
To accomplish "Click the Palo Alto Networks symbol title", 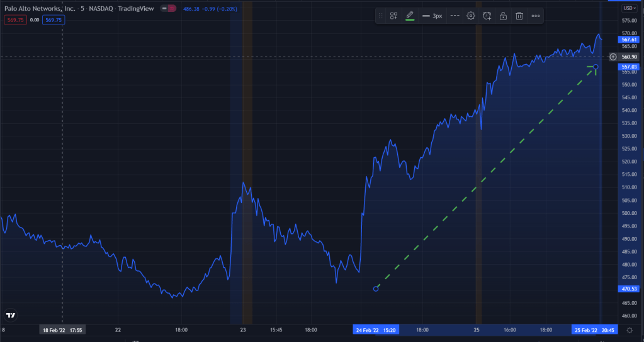I will (x=38, y=9).
